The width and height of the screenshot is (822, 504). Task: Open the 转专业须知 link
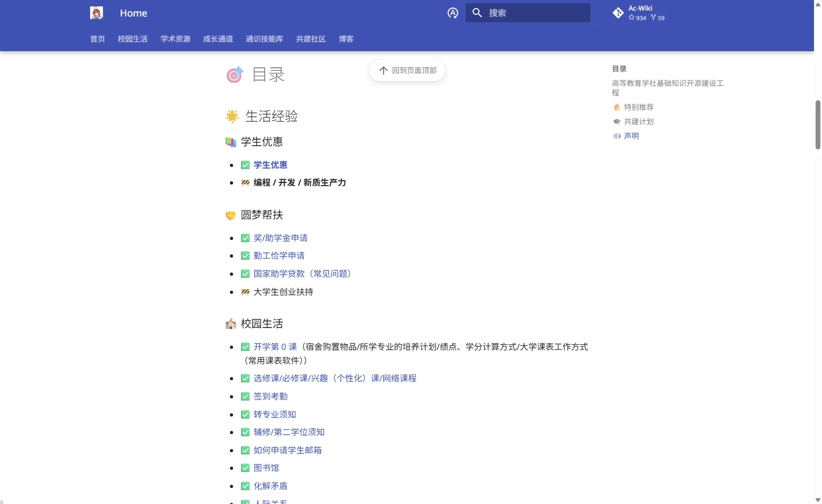[275, 414]
